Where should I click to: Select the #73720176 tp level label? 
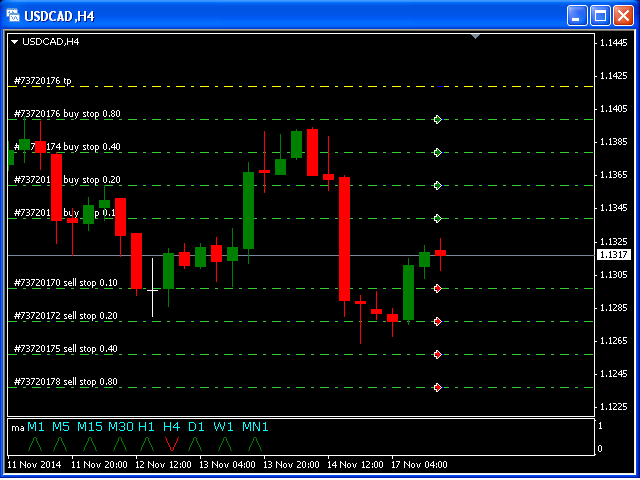point(43,81)
